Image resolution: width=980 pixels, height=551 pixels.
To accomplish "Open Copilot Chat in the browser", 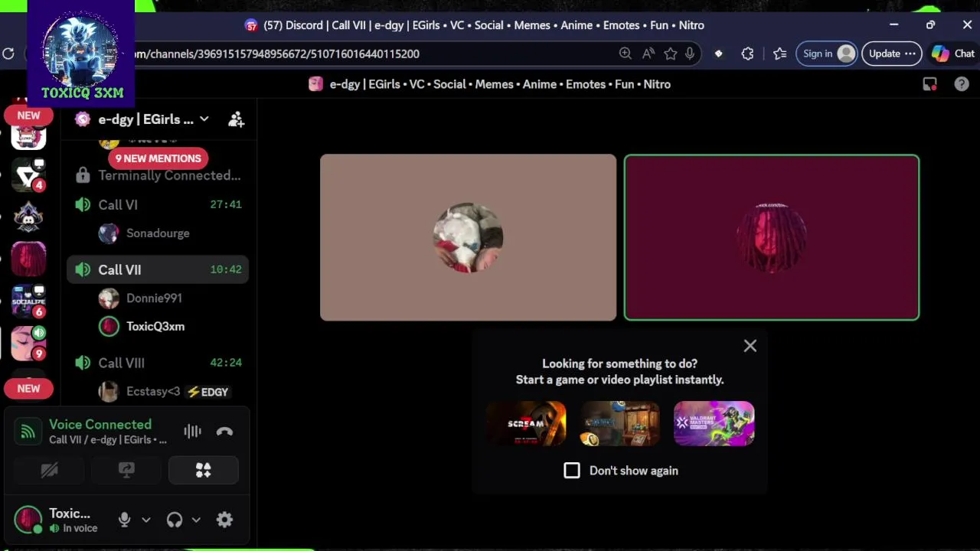I will pyautogui.click(x=953, y=54).
